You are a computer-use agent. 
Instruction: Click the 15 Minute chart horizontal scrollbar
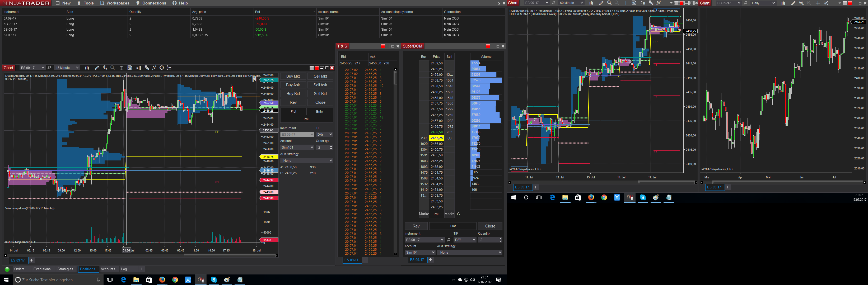pos(141,256)
